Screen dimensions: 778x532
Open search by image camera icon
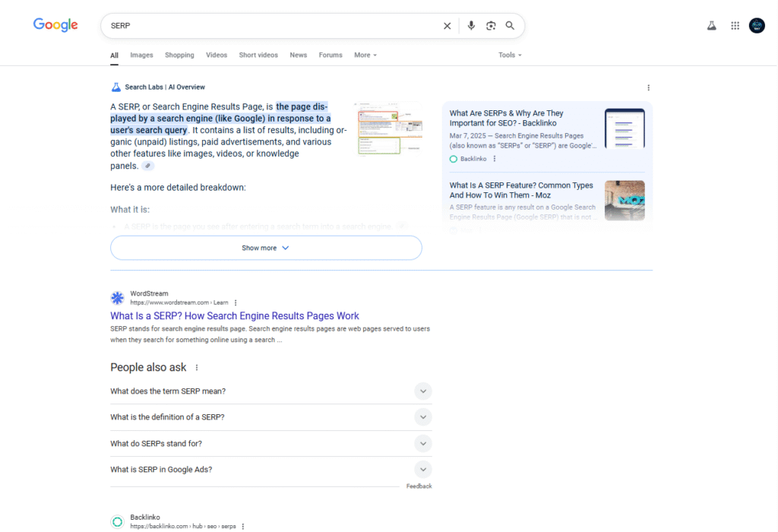(x=491, y=26)
